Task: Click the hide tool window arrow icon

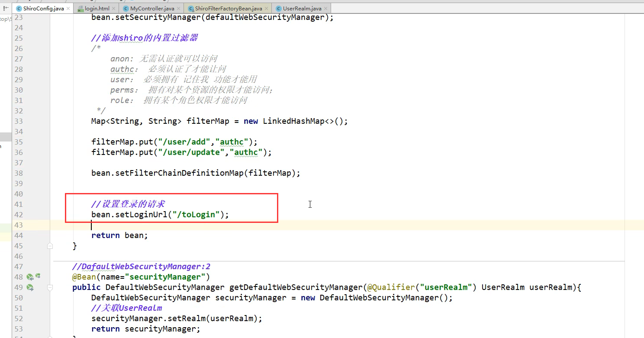Action: point(6,8)
